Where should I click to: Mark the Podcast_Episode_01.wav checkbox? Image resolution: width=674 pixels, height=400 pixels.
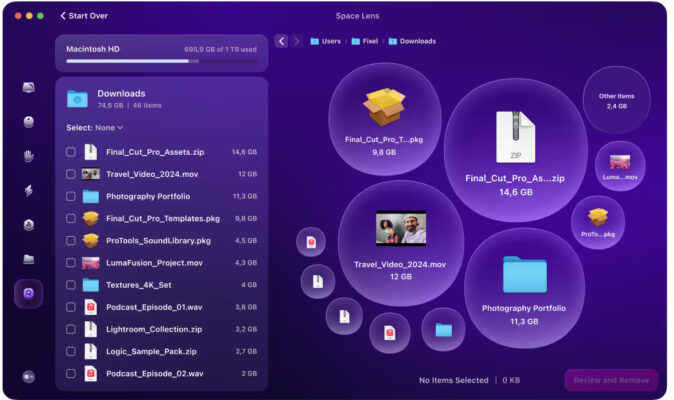(x=71, y=307)
